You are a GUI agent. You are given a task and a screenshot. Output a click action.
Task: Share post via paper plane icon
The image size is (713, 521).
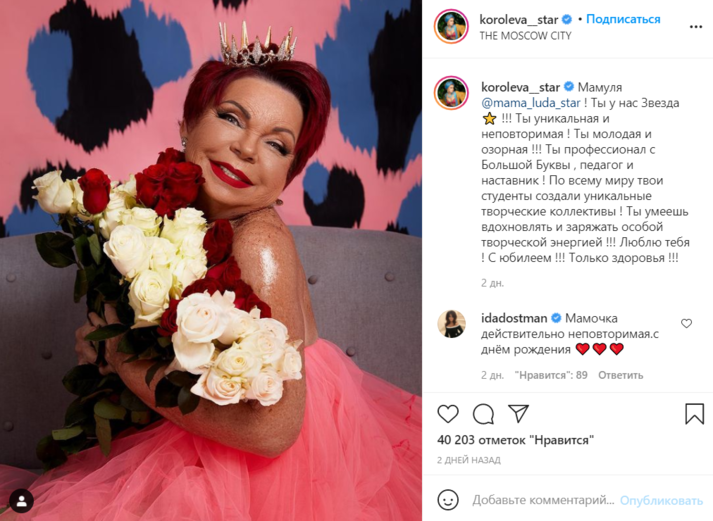click(x=518, y=413)
